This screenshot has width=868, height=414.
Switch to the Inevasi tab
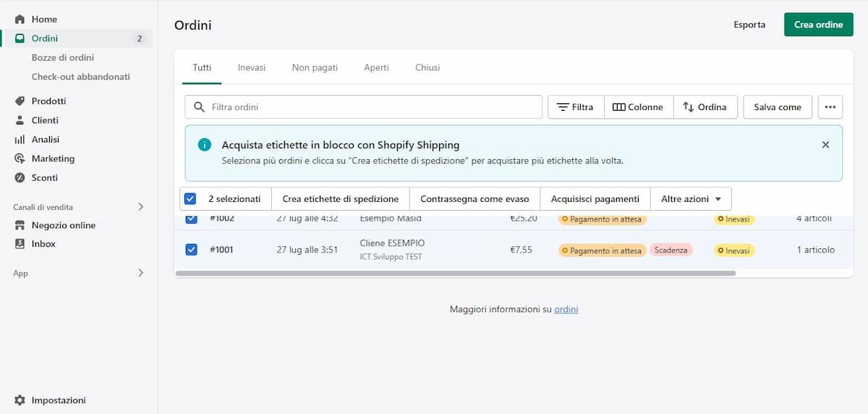252,67
